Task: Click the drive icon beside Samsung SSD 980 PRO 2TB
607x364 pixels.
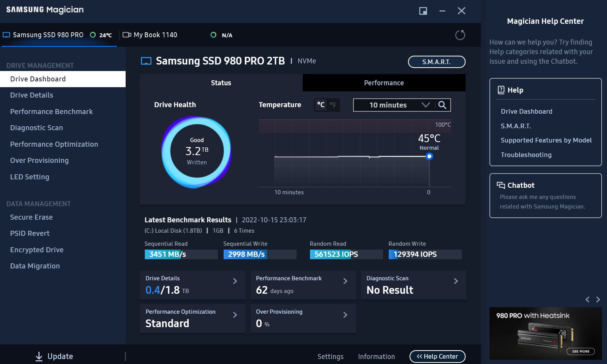Action: coord(146,61)
